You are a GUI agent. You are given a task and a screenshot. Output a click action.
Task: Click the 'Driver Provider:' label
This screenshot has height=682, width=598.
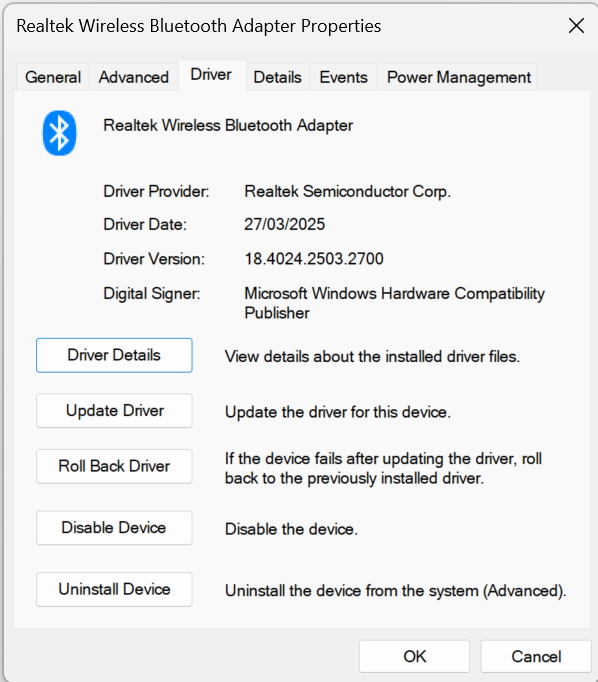pyautogui.click(x=156, y=192)
